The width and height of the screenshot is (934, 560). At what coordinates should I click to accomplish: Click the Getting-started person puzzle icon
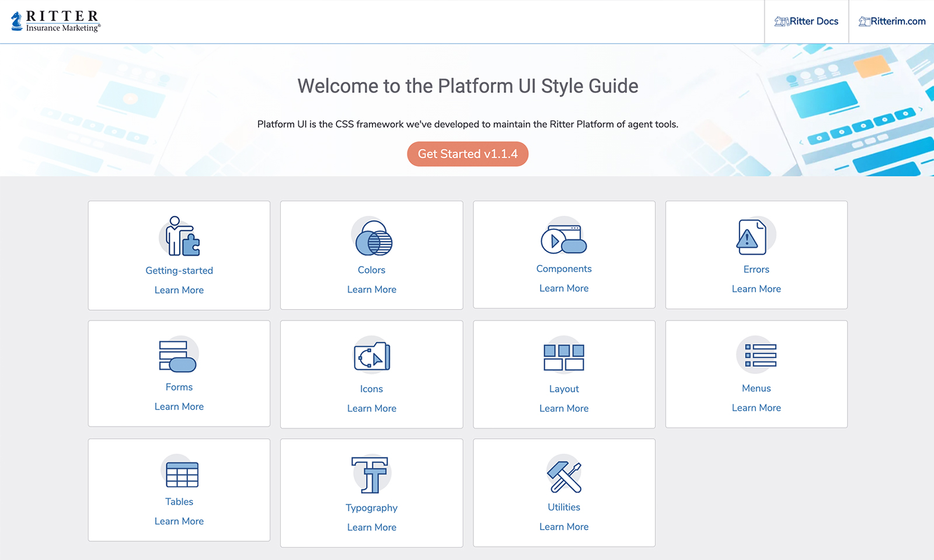pos(179,236)
